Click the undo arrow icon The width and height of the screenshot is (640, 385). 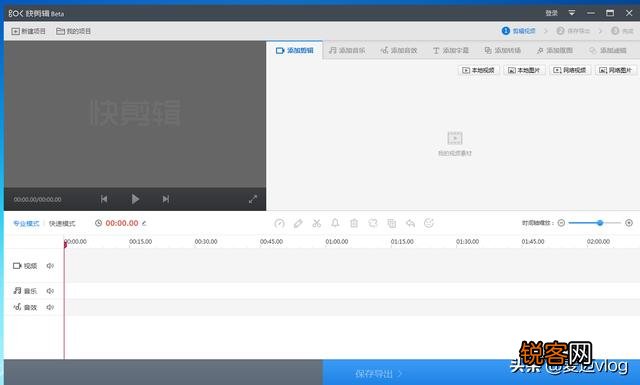[410, 223]
